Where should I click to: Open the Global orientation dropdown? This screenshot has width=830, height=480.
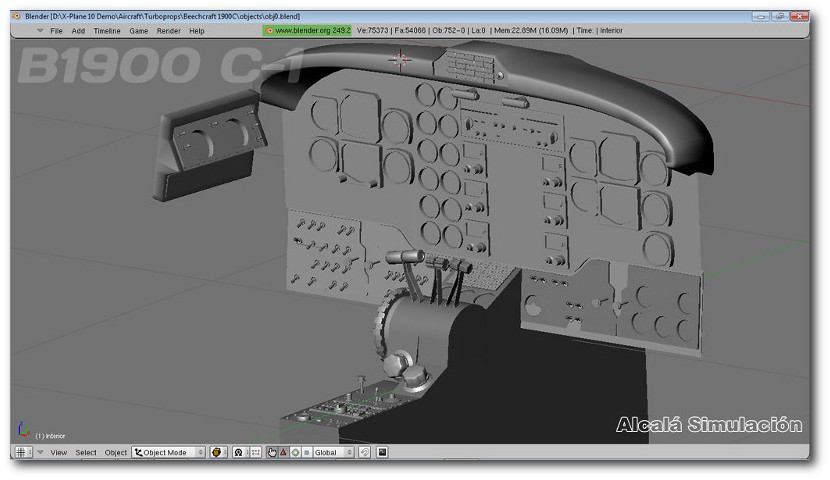333,452
